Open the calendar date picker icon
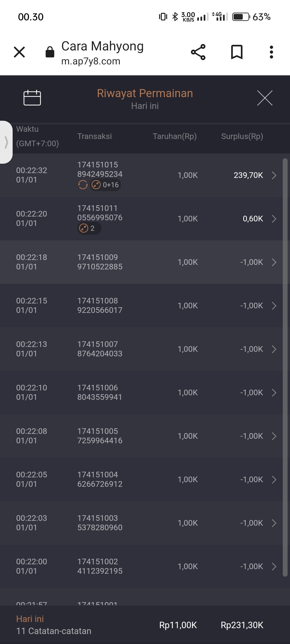The width and height of the screenshot is (290, 644). tap(32, 98)
